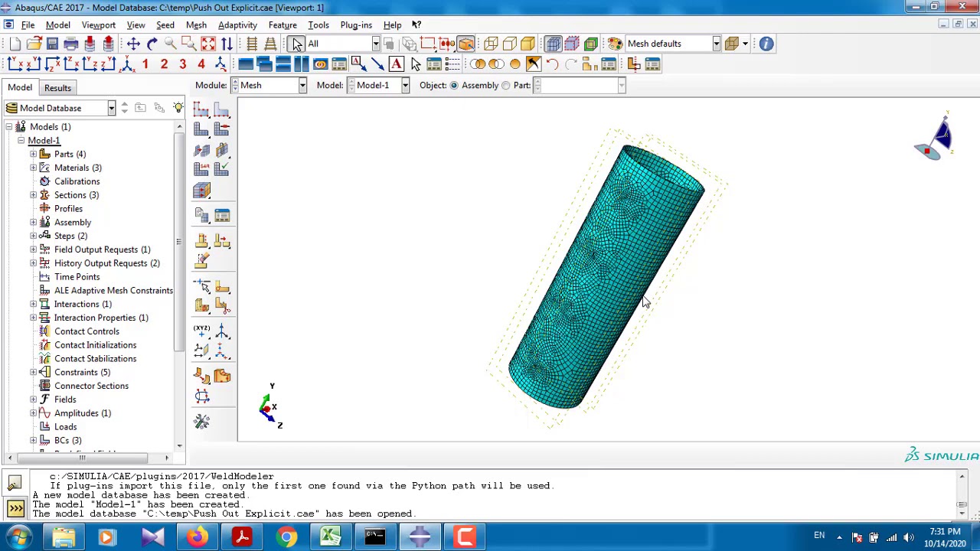
Task: Open the mesh tools wrench icon
Action: pyautogui.click(x=201, y=422)
